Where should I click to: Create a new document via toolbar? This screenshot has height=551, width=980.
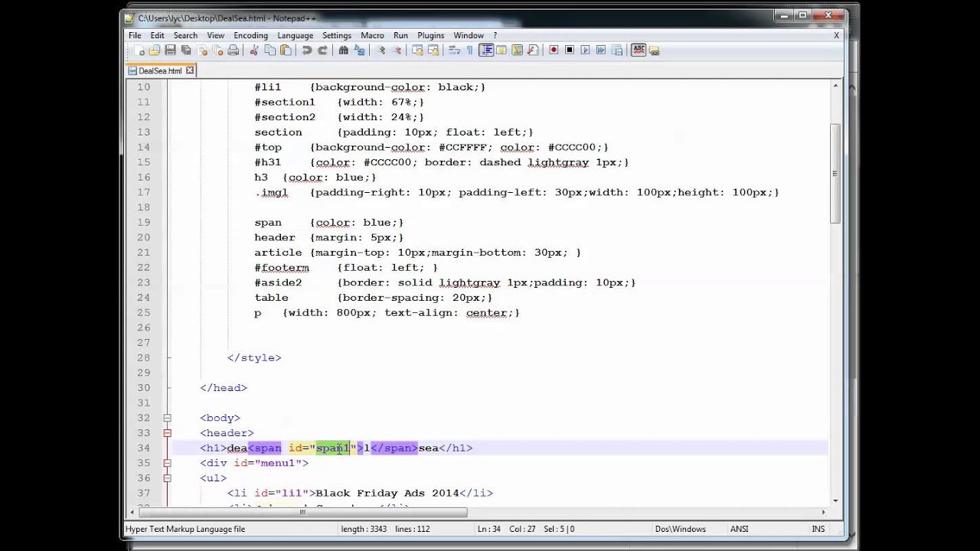coord(139,51)
